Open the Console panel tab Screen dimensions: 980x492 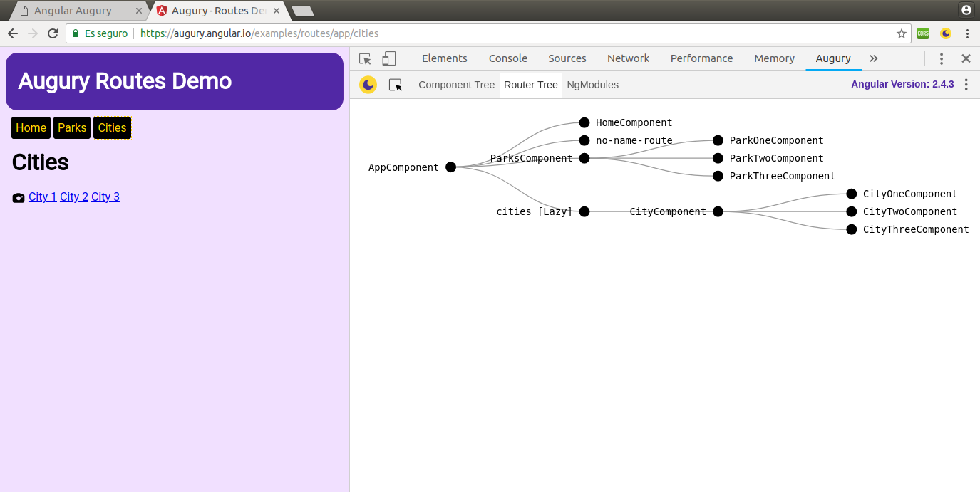[507, 58]
